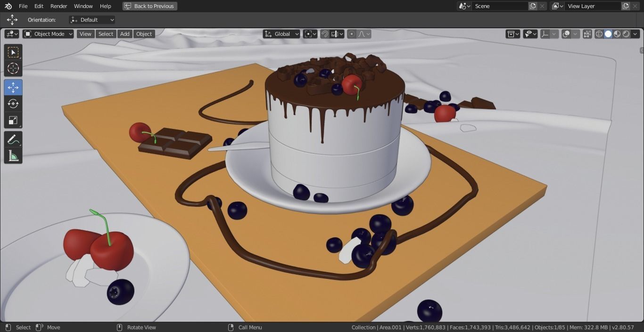Image resolution: width=644 pixels, height=332 pixels.
Task: Click the Blender logo icon
Action: 8,6
